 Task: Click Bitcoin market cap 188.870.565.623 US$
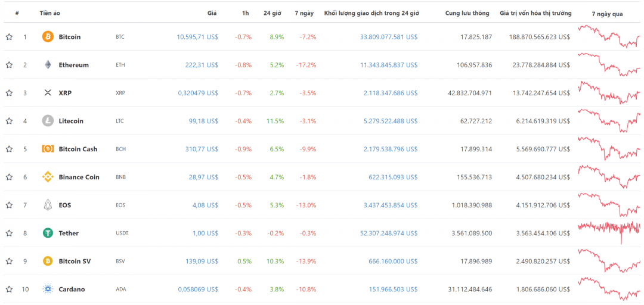coord(540,37)
